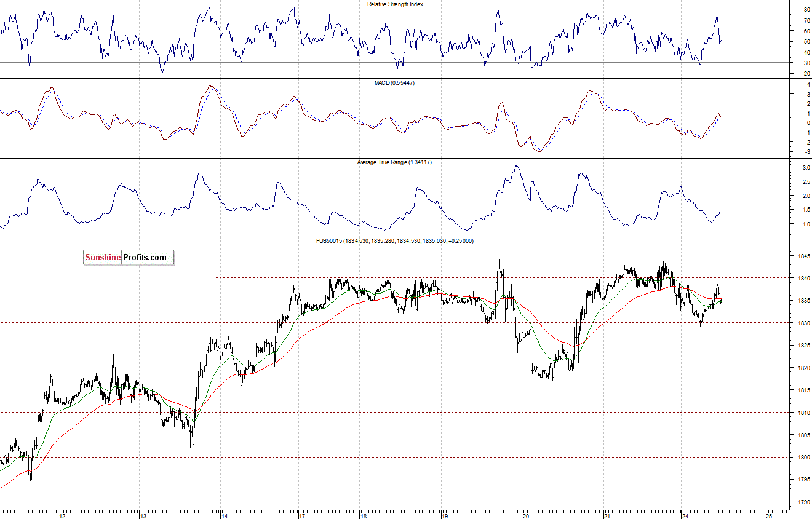Viewport: 812px width, 519px height.
Task: Click the 1815 price axis label
Action: pos(803,390)
